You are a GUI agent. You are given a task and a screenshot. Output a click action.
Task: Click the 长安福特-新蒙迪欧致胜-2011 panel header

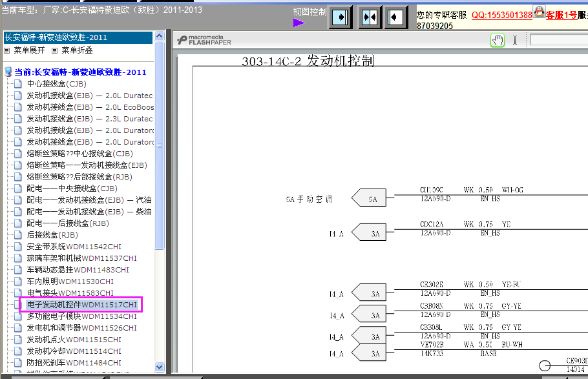coord(78,37)
